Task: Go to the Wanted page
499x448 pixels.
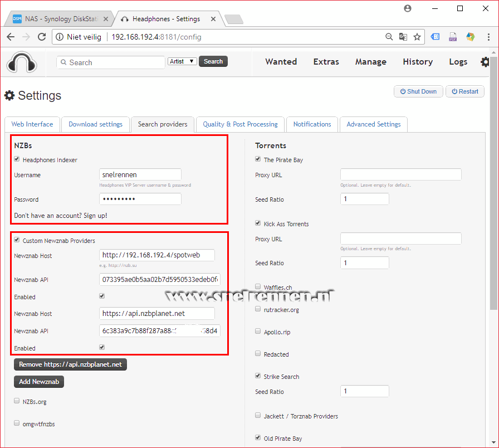Action: click(x=281, y=62)
